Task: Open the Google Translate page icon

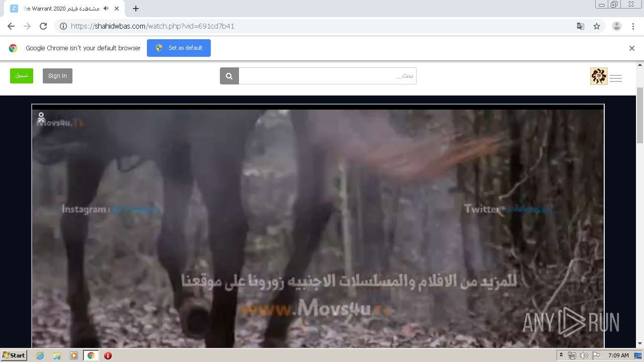Action: coord(580,26)
